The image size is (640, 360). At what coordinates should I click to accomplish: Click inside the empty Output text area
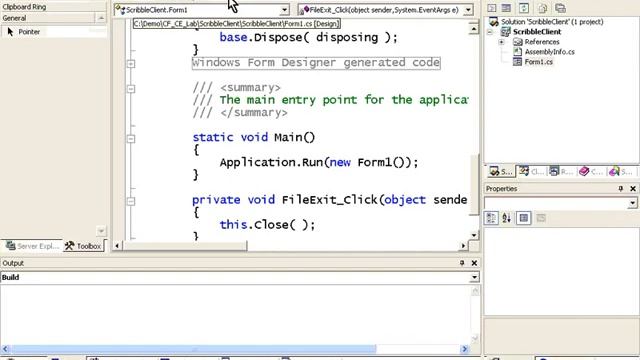pyautogui.click(x=235, y=314)
